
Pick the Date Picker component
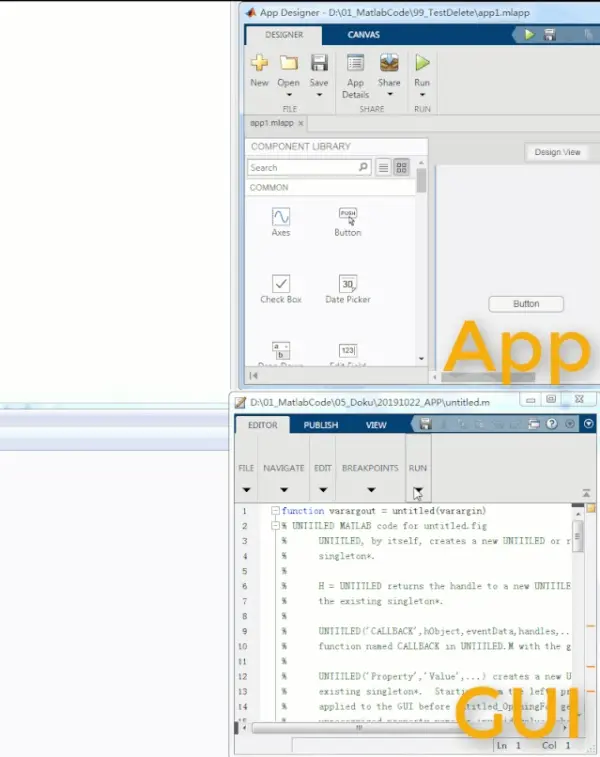click(x=348, y=289)
